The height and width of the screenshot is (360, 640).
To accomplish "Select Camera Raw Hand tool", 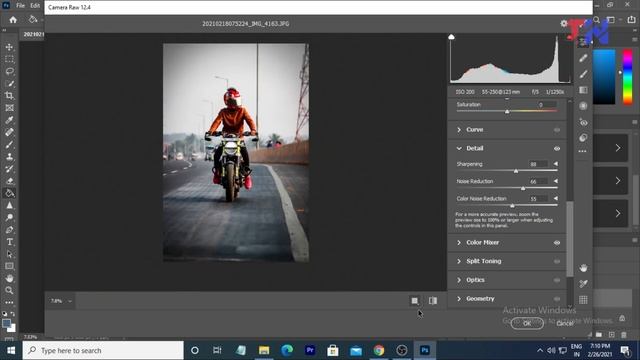I will pos(583,268).
